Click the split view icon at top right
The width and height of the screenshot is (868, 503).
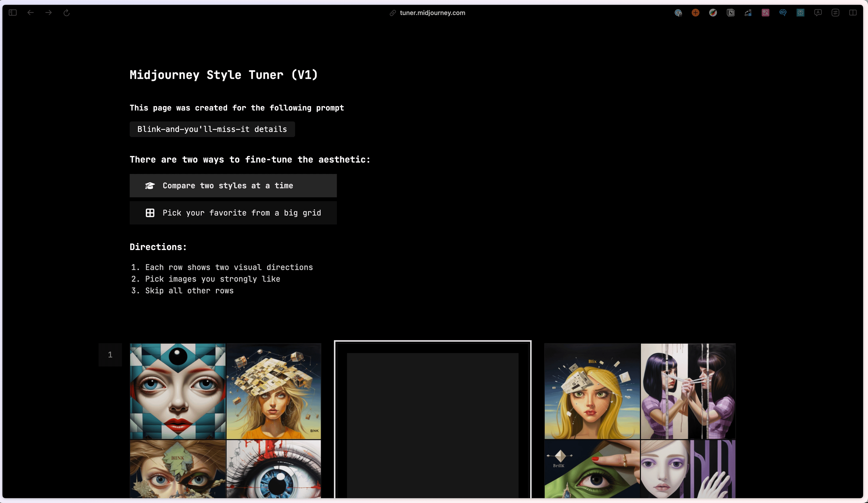853,13
